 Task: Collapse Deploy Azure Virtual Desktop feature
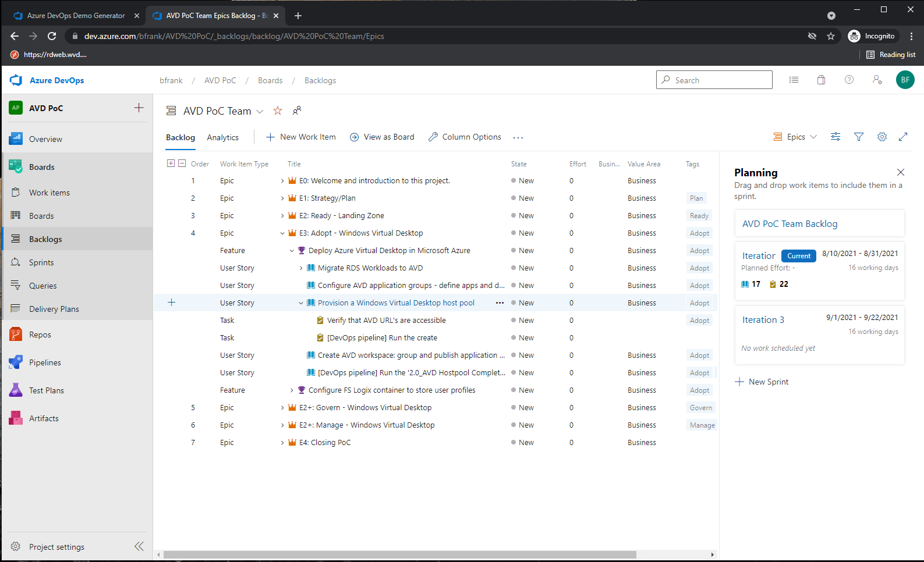(292, 251)
